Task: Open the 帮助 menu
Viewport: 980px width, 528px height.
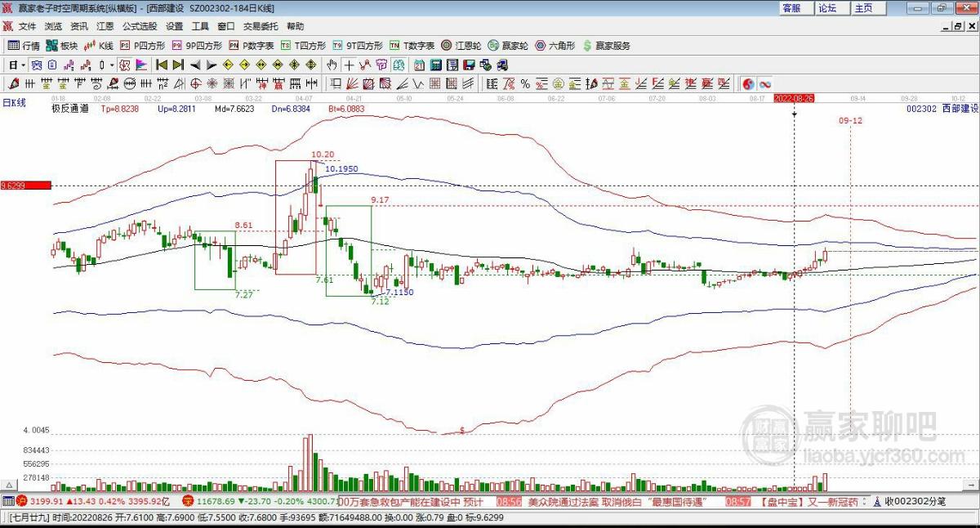Action: click(295, 26)
